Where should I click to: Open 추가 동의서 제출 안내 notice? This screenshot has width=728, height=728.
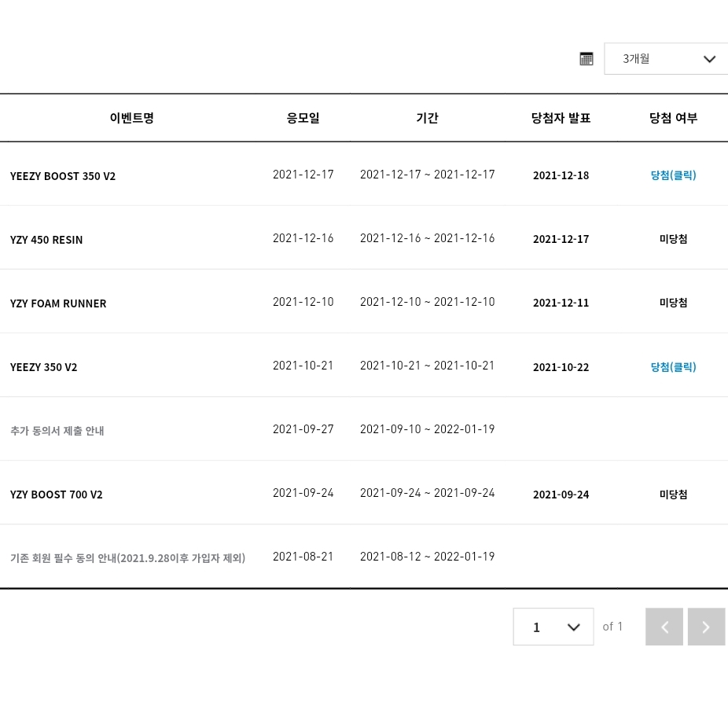pyautogui.click(x=57, y=430)
